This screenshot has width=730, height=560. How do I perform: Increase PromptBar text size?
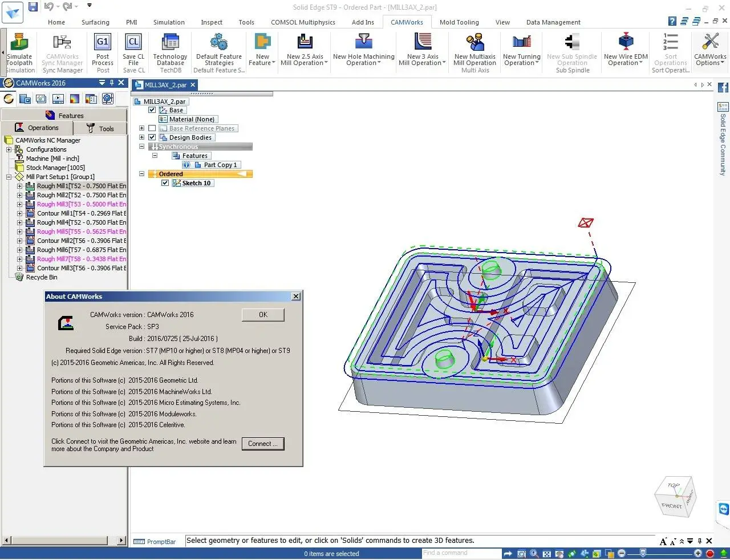coord(663,541)
